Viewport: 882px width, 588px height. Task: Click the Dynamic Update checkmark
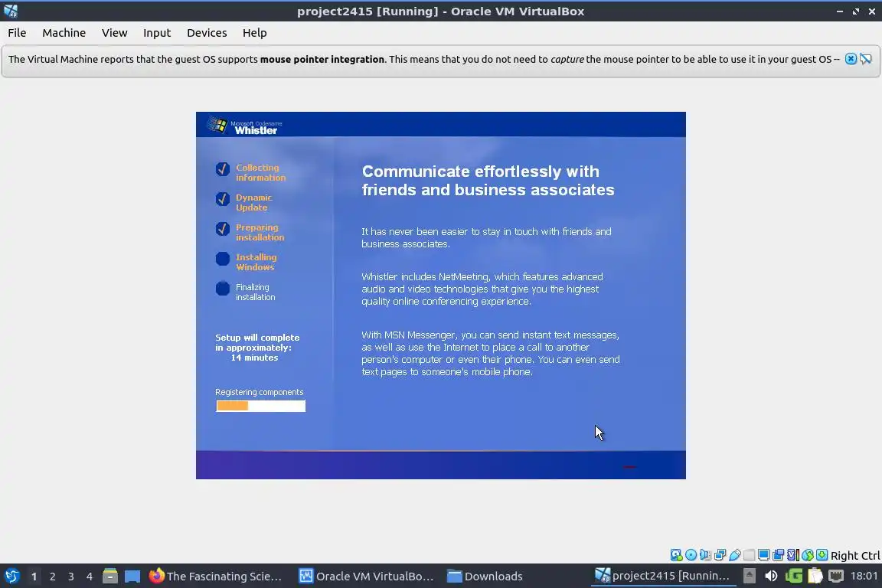(223, 198)
